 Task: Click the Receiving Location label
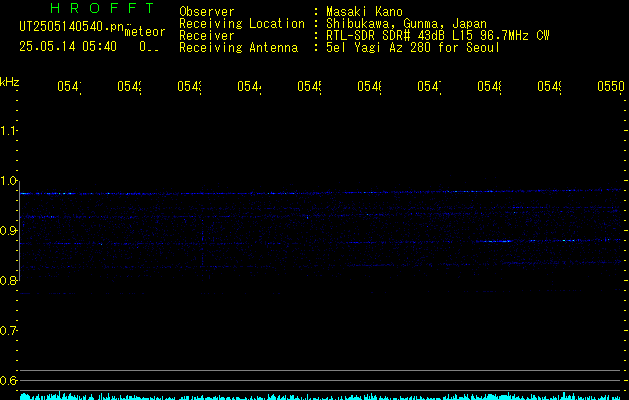242,24
